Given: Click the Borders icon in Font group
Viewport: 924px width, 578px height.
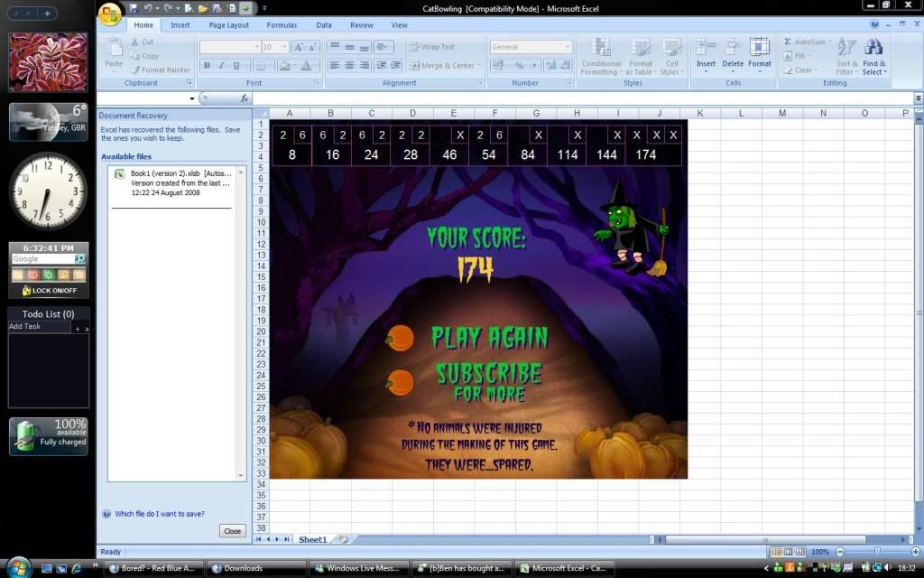Looking at the screenshot, I should click(x=262, y=65).
